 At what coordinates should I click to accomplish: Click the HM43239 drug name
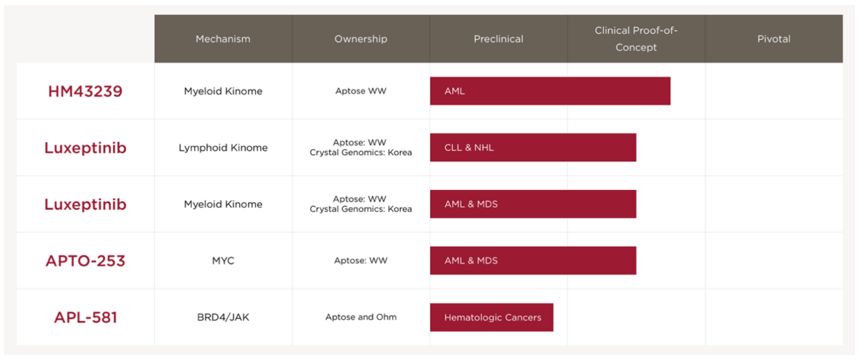85,91
